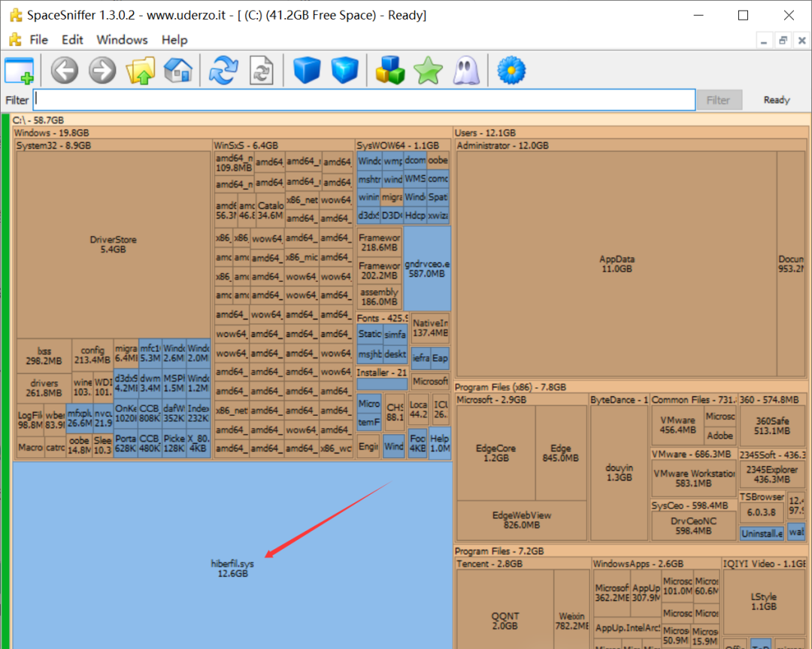Click the first blue cube detail icon
The image size is (812, 649).
[x=307, y=71]
